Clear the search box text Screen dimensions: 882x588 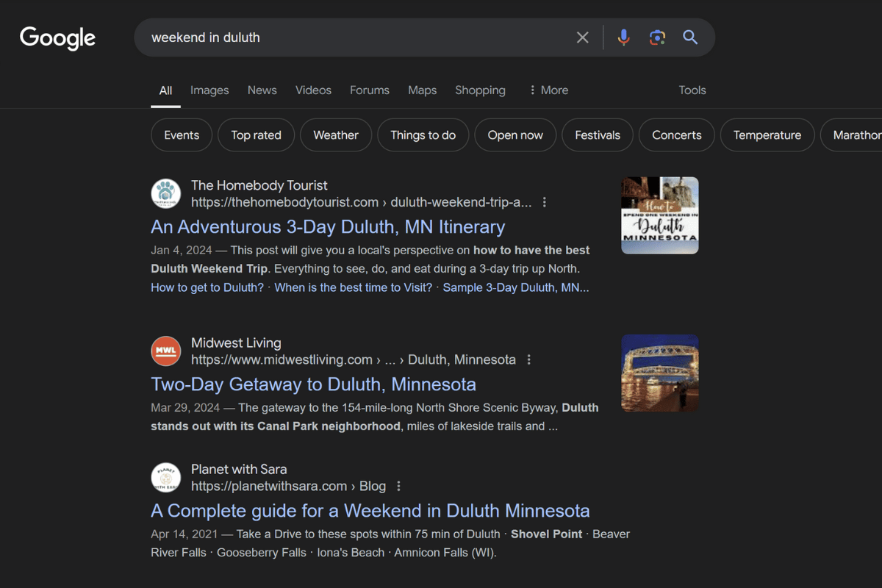coord(582,37)
